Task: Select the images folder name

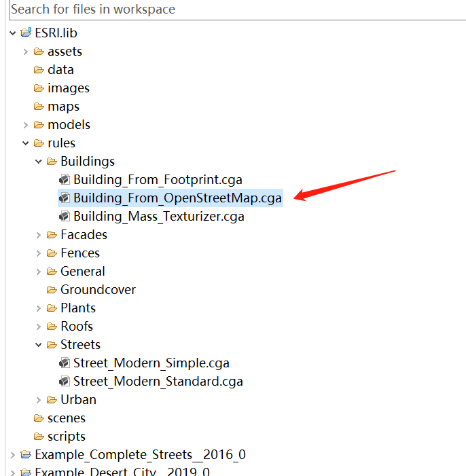Action: [69, 88]
